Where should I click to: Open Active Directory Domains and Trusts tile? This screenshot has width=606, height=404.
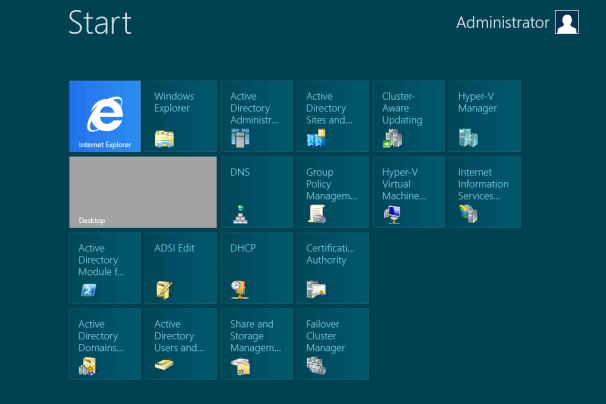pos(105,344)
